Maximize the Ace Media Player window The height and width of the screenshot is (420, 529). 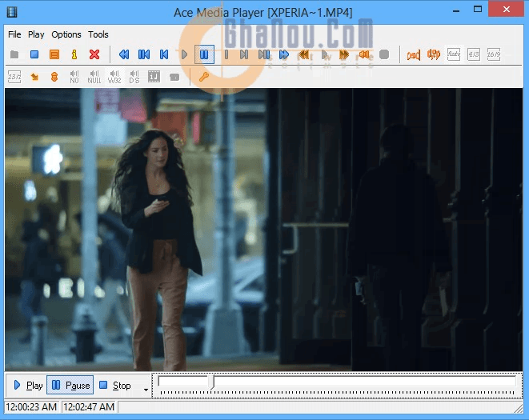coord(478,10)
